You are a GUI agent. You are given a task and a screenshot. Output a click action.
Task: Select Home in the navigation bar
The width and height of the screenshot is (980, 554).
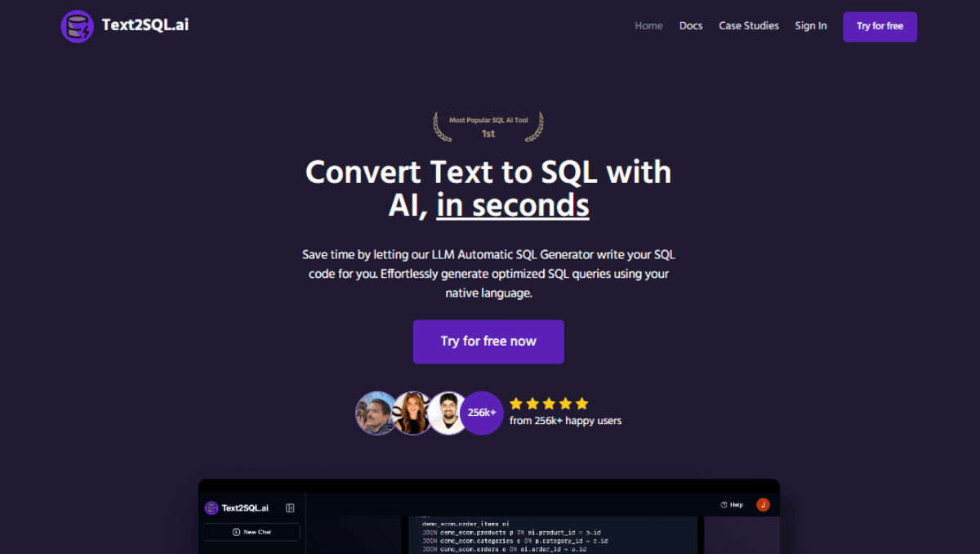(x=648, y=25)
